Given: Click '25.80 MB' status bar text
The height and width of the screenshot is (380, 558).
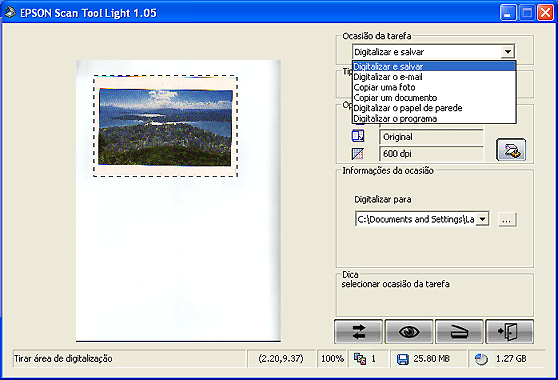Looking at the screenshot, I should click(x=431, y=359).
